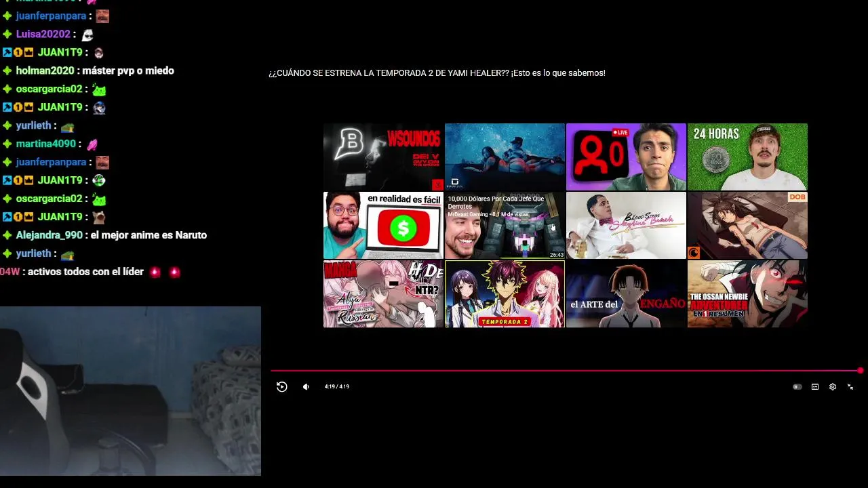Click the 26:43 duration on MrBeast thumbnail
Screen dimensions: 868x488
pyautogui.click(x=556, y=255)
